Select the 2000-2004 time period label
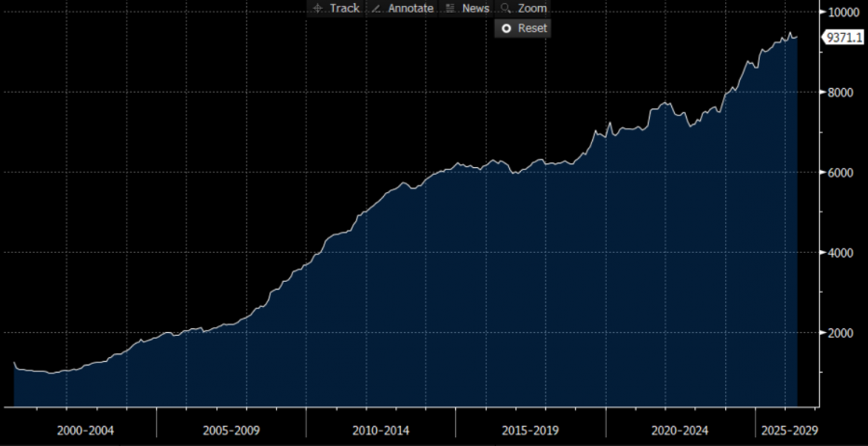 85,431
